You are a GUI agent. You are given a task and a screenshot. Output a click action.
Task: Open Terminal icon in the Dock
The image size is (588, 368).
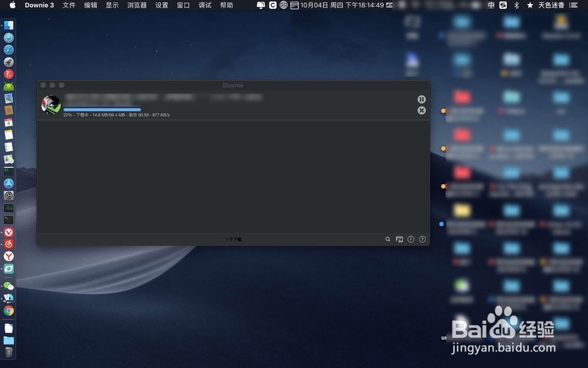(9, 220)
